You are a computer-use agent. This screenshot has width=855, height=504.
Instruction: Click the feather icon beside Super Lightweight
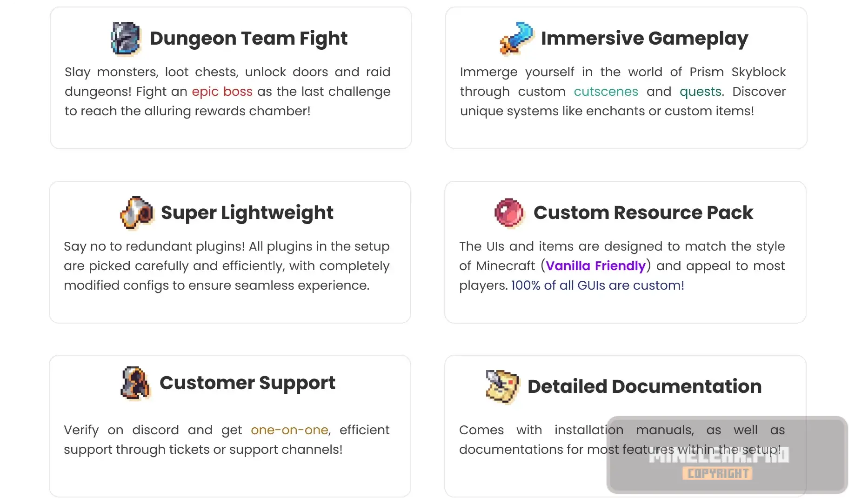coord(137,213)
